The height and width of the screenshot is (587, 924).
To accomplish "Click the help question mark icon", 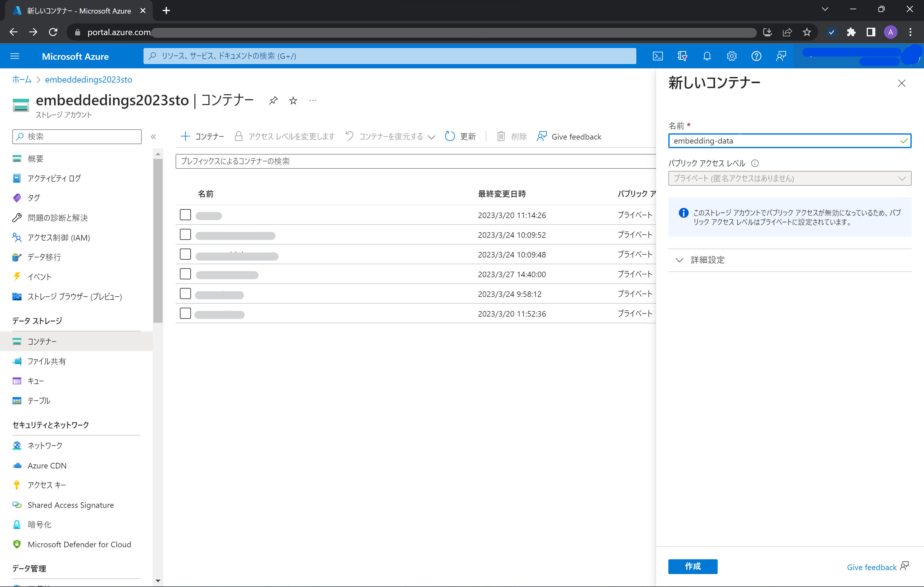I will pyautogui.click(x=756, y=56).
